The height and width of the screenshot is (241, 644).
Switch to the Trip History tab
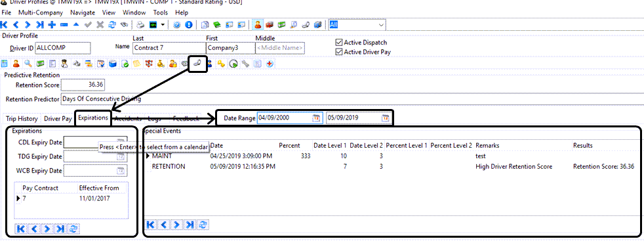(22, 118)
